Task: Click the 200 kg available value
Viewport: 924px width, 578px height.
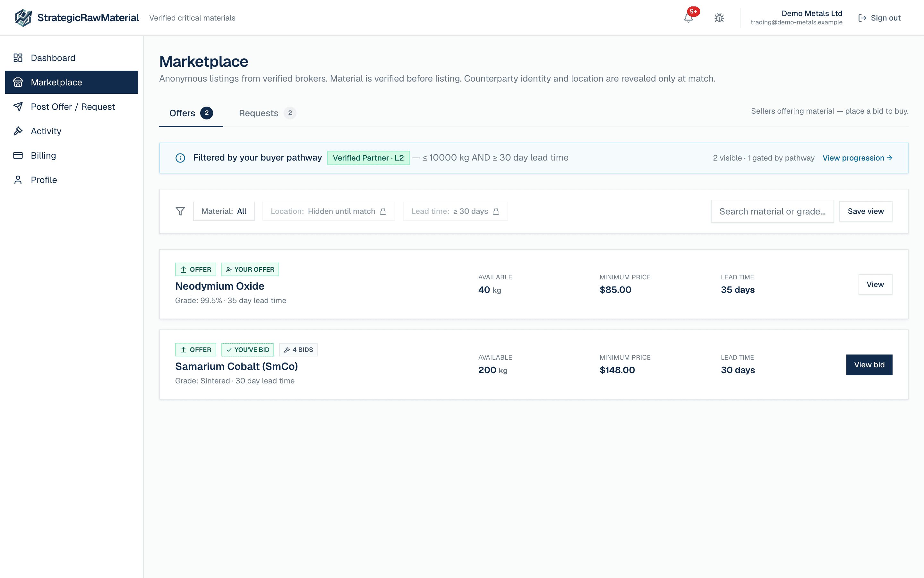Action: [493, 370]
